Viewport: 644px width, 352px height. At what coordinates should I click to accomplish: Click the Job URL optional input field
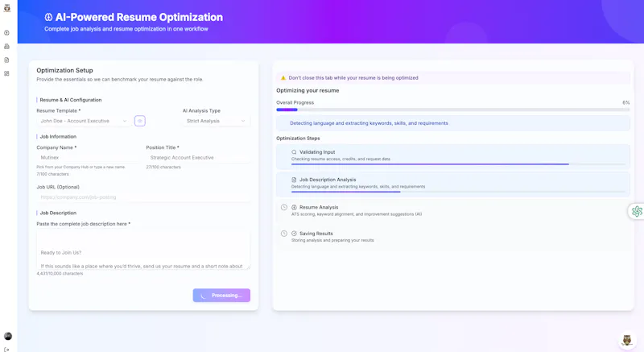point(143,197)
